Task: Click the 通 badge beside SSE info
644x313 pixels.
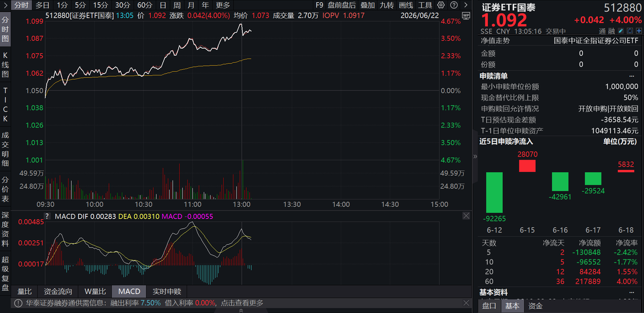Action: [603, 31]
